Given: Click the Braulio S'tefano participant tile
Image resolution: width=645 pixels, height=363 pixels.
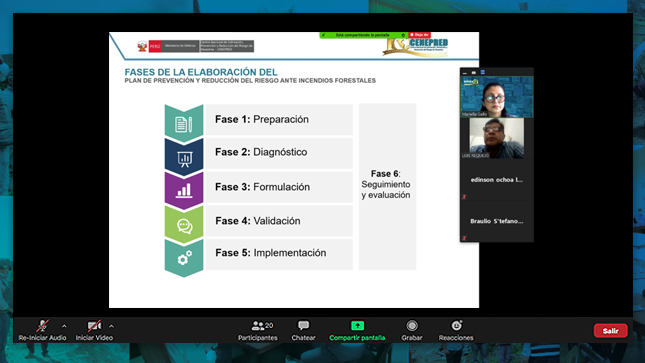Looking at the screenshot, I should click(x=497, y=221).
